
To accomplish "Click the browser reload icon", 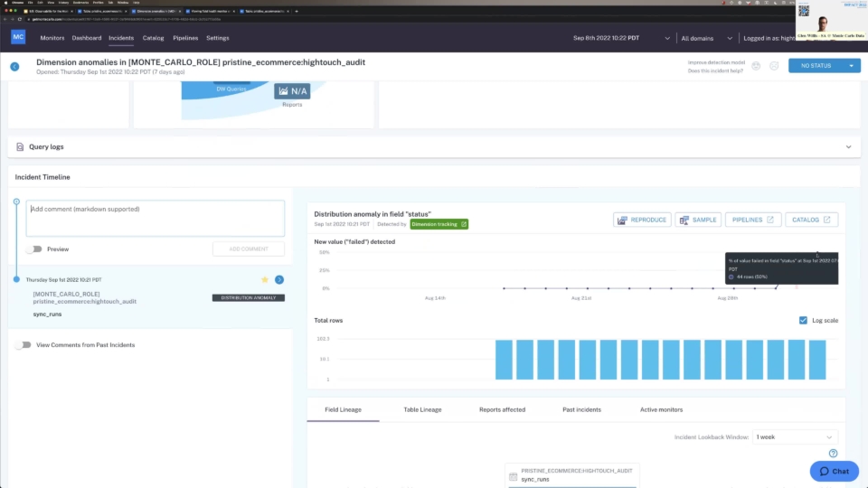I will [20, 19].
